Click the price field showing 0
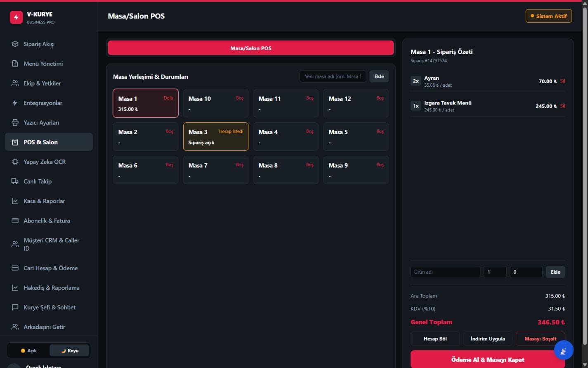 point(526,272)
